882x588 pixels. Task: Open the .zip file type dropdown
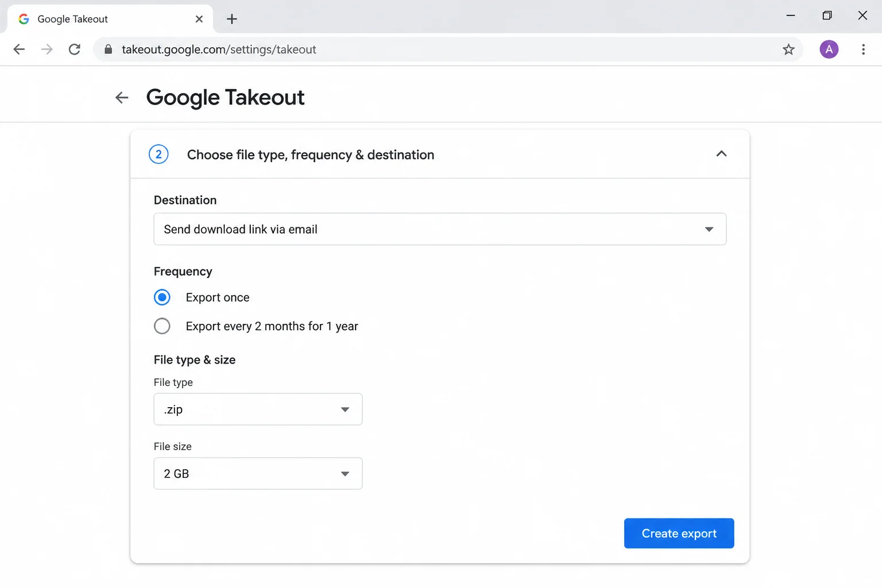click(x=258, y=409)
